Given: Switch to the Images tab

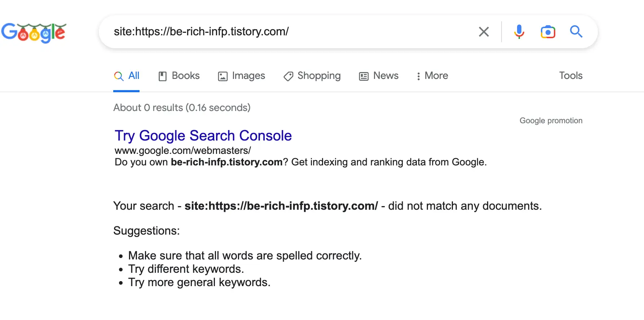Looking at the screenshot, I should click(x=242, y=76).
